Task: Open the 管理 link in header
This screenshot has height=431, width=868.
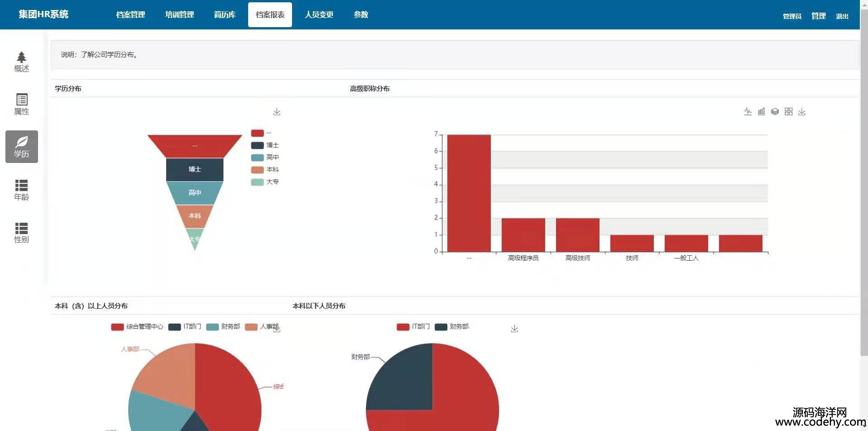Action: pyautogui.click(x=818, y=16)
